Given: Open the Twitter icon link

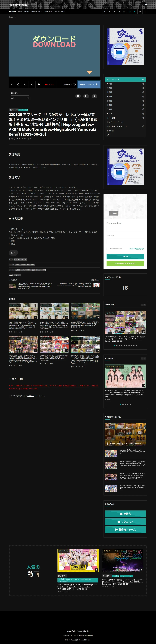Looking at the screenshot, I should [110, 11].
